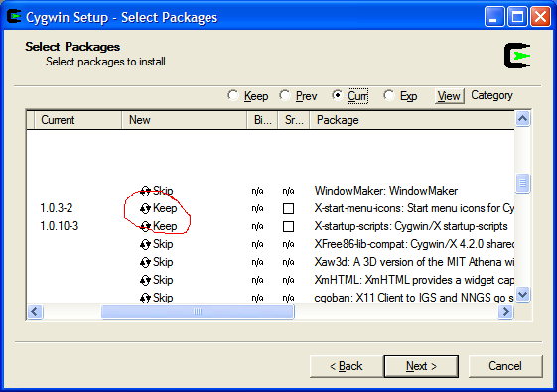
Task: Click the scroll down arrow of package list
Action: tap(522, 295)
